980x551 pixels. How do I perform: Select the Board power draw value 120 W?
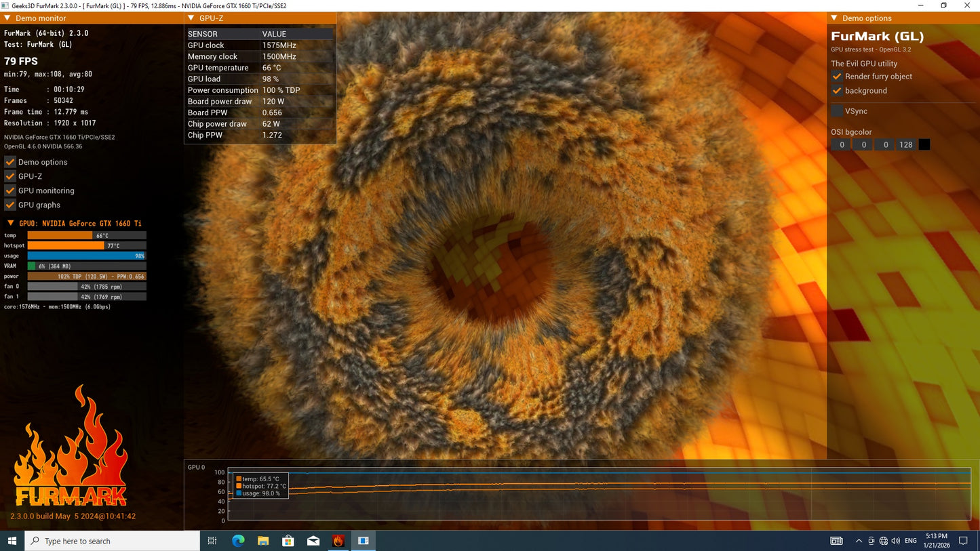pyautogui.click(x=273, y=102)
